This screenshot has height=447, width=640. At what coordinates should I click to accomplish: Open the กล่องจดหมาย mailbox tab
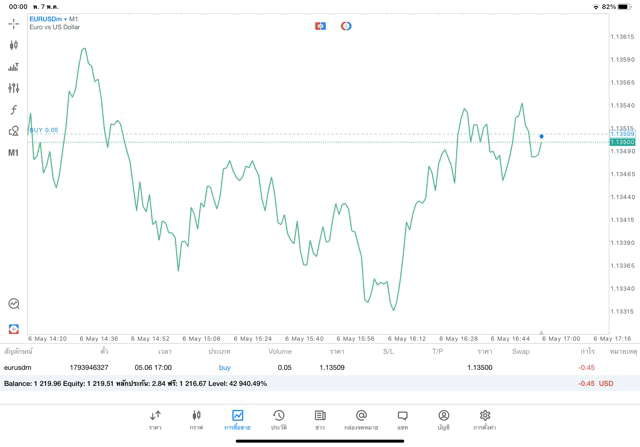pyautogui.click(x=361, y=419)
